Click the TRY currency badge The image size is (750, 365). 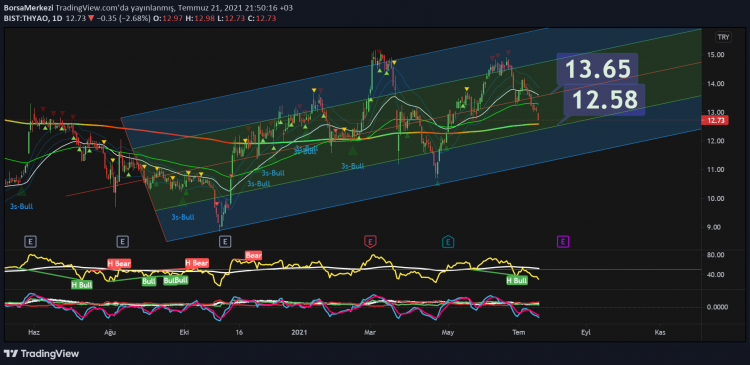click(x=722, y=37)
